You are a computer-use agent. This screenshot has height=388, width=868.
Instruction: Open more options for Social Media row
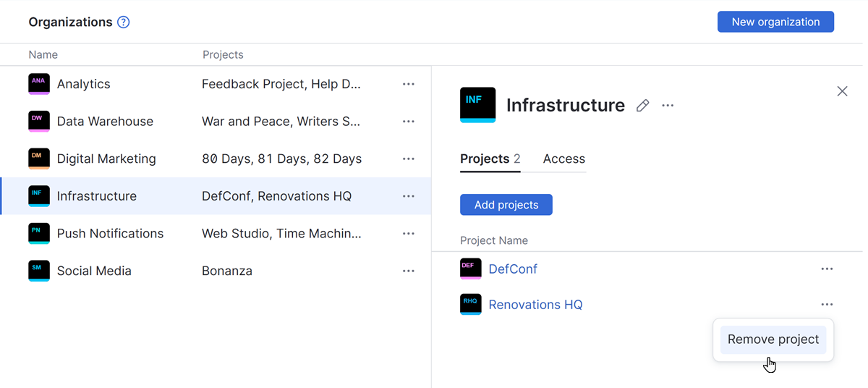(409, 271)
